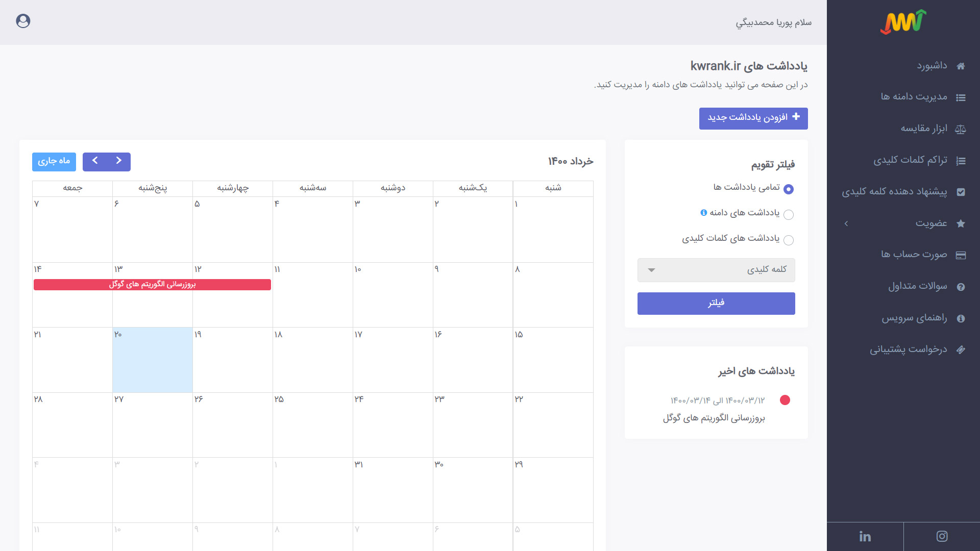Click the red بروزرسانی الگوریتم های گوگل calendar event
This screenshot has width=980, height=551.
point(152,285)
